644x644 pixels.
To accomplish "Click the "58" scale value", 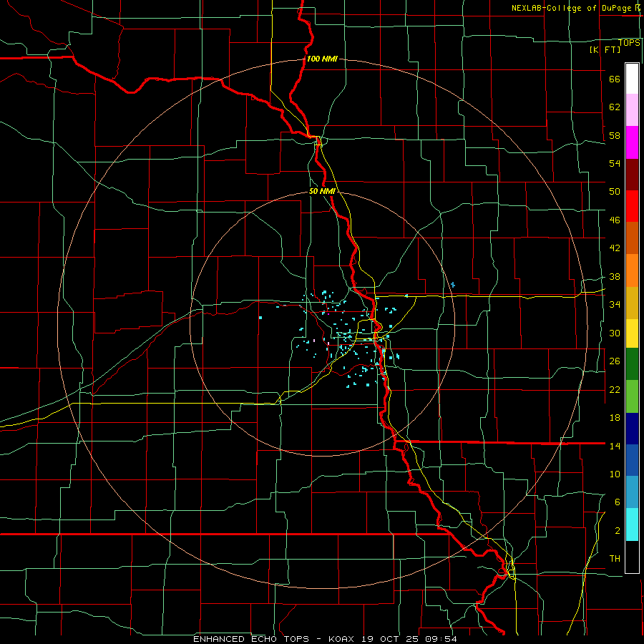I will coord(615,135).
